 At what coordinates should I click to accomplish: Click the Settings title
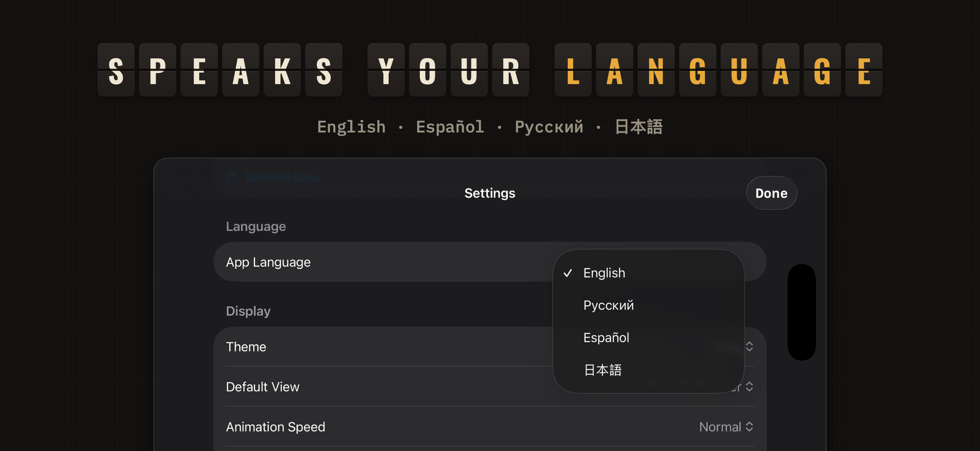click(490, 193)
